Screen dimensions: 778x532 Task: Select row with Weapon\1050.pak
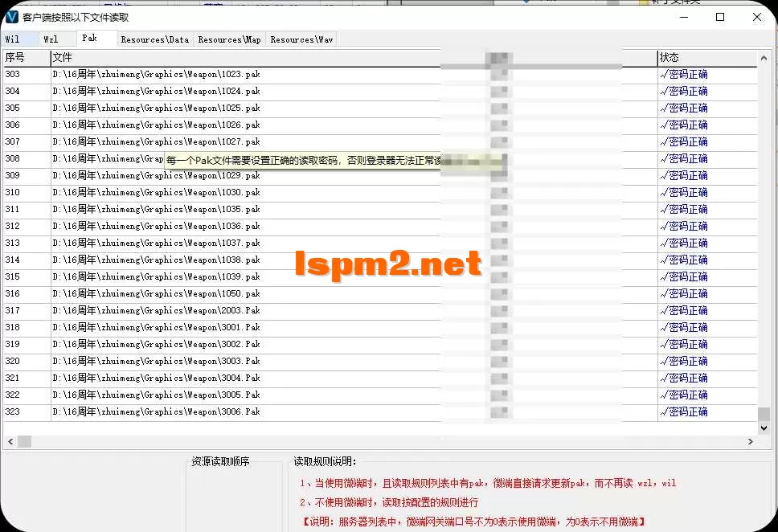pyautogui.click(x=381, y=294)
